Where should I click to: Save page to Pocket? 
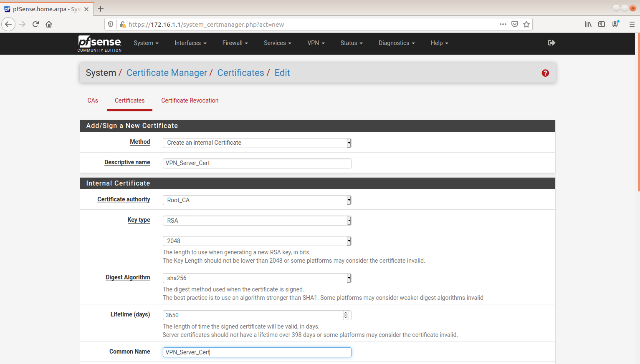(515, 24)
